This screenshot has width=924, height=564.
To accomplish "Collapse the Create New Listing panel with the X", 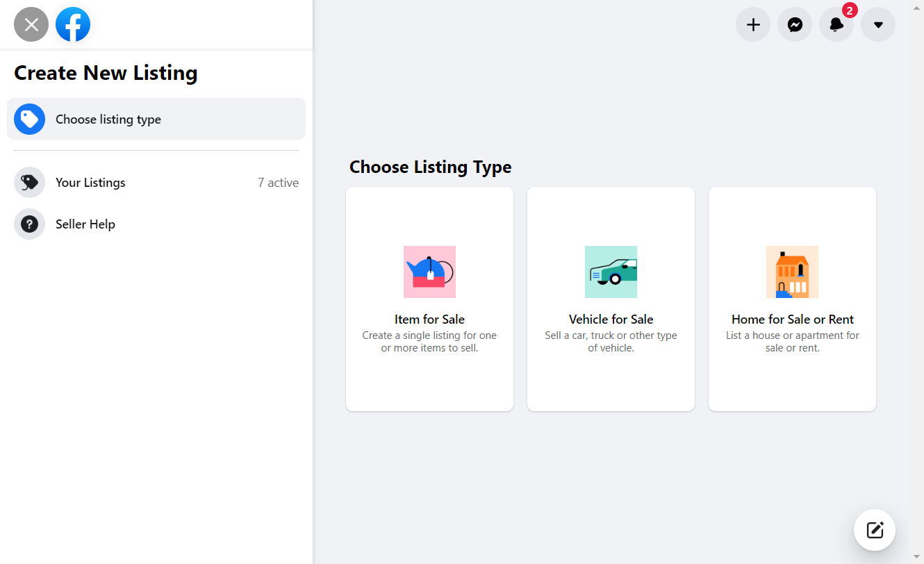I will coord(31,24).
